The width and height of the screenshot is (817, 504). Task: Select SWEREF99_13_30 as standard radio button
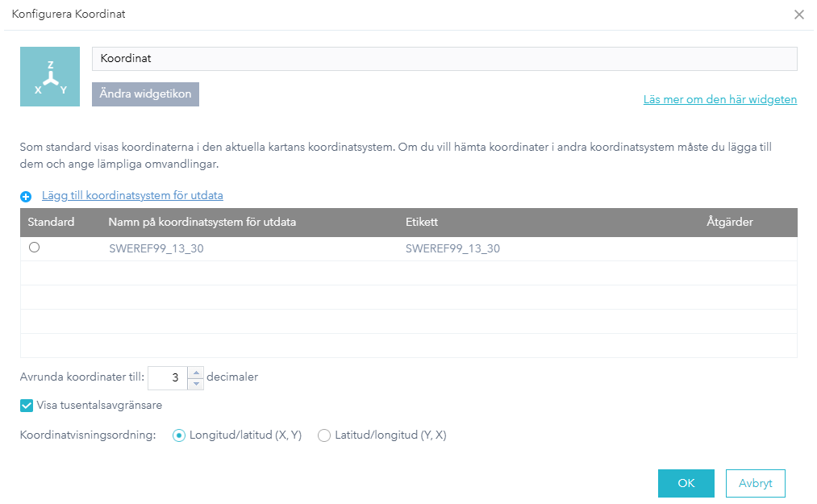pyautogui.click(x=34, y=248)
